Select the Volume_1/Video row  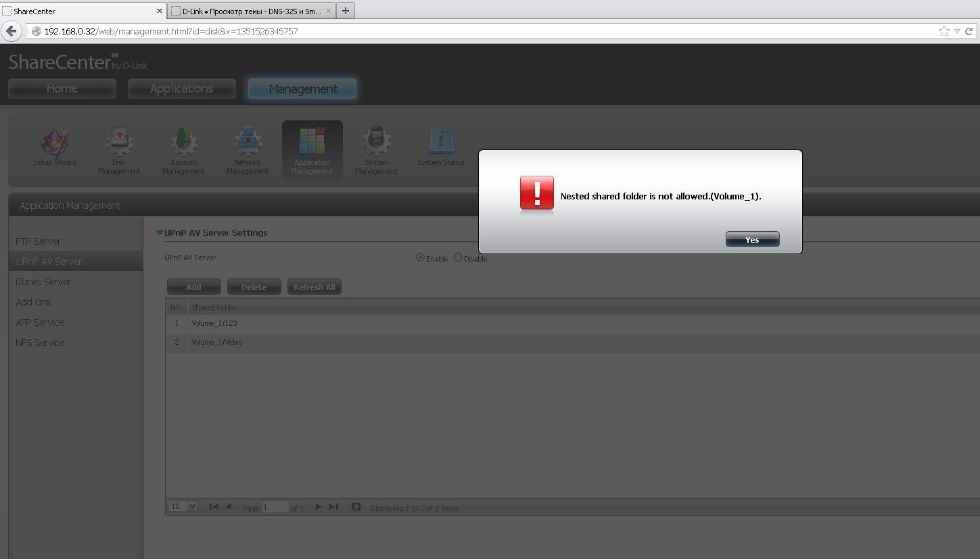573,343
